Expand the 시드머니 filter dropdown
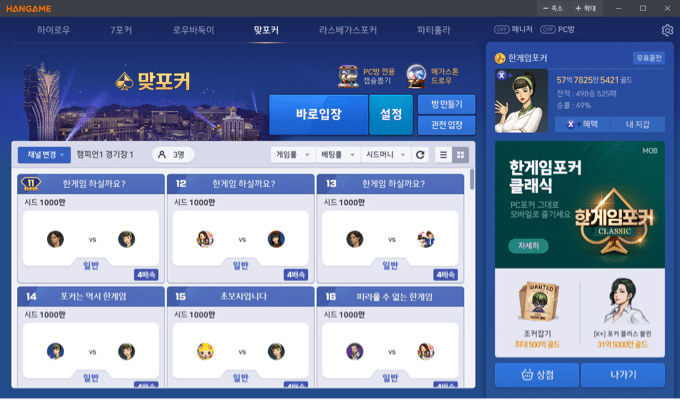The image size is (680, 400). (x=385, y=155)
